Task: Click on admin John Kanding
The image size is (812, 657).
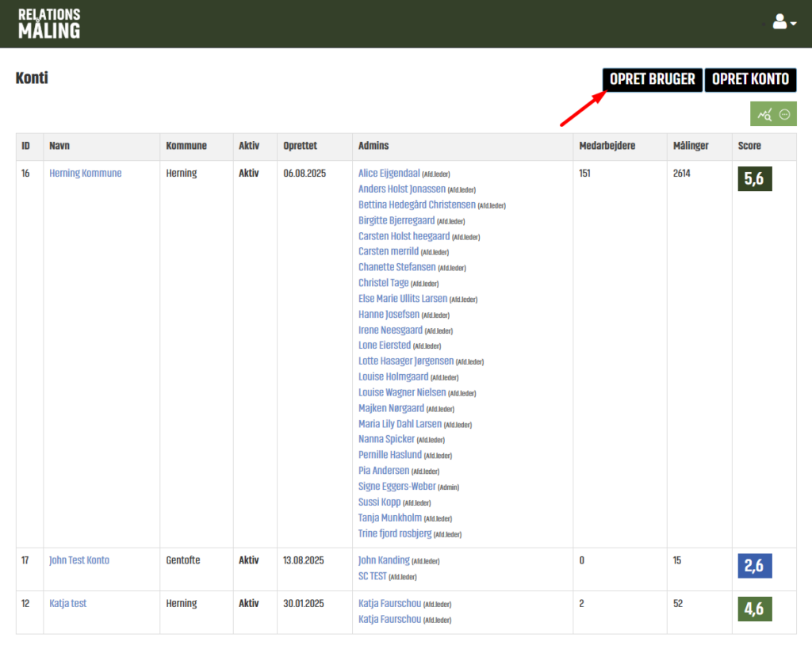Action: [x=384, y=560]
